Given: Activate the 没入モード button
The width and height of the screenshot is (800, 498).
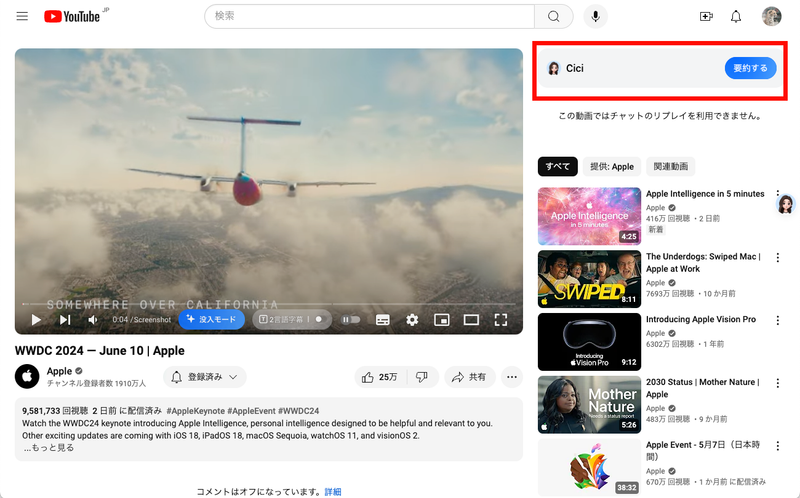Looking at the screenshot, I should [211, 319].
